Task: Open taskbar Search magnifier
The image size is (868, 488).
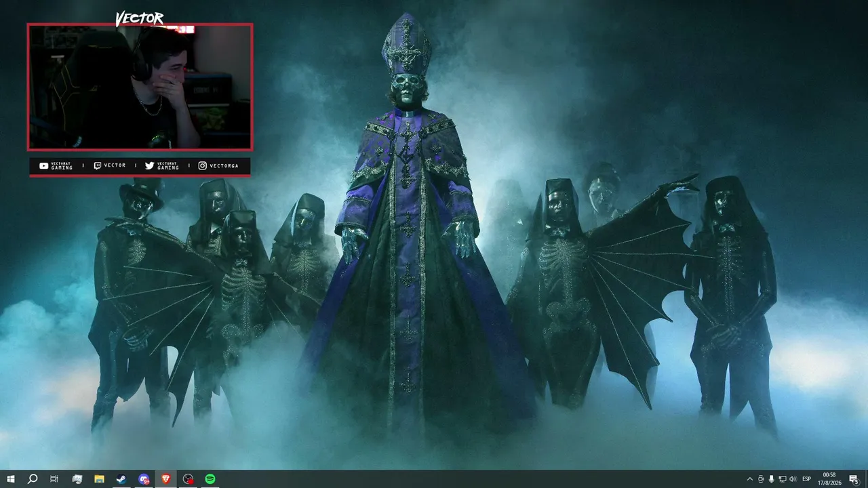Action: coord(33,479)
